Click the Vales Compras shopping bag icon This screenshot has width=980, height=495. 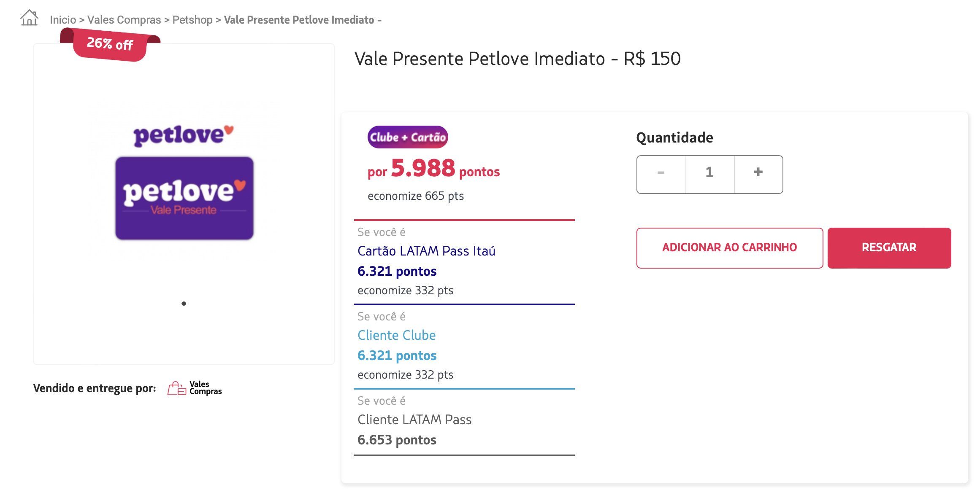tap(176, 388)
